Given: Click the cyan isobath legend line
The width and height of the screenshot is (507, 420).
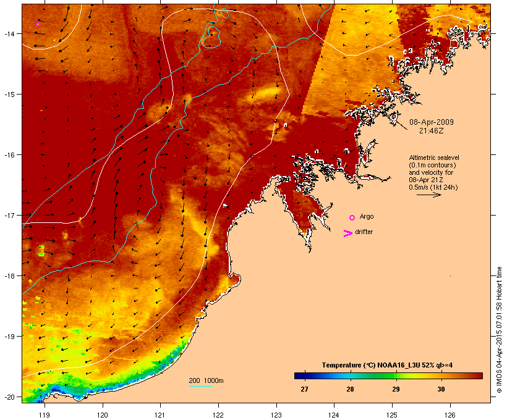Looking at the screenshot, I should (201, 386).
